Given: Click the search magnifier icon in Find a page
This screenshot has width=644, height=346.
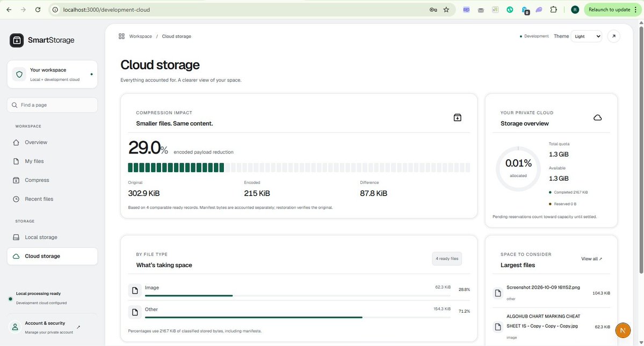Looking at the screenshot, I should click(x=15, y=105).
